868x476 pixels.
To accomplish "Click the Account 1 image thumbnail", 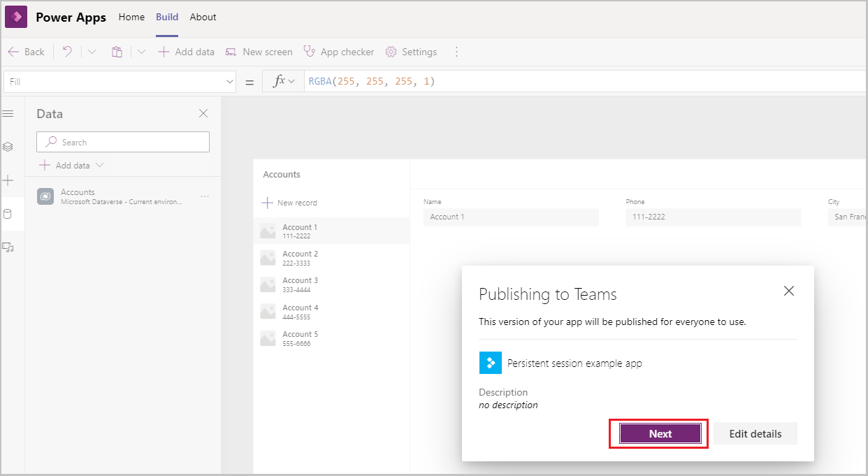I will point(268,231).
